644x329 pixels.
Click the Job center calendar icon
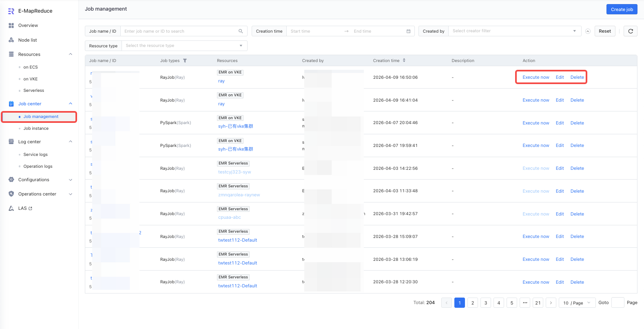click(x=11, y=104)
